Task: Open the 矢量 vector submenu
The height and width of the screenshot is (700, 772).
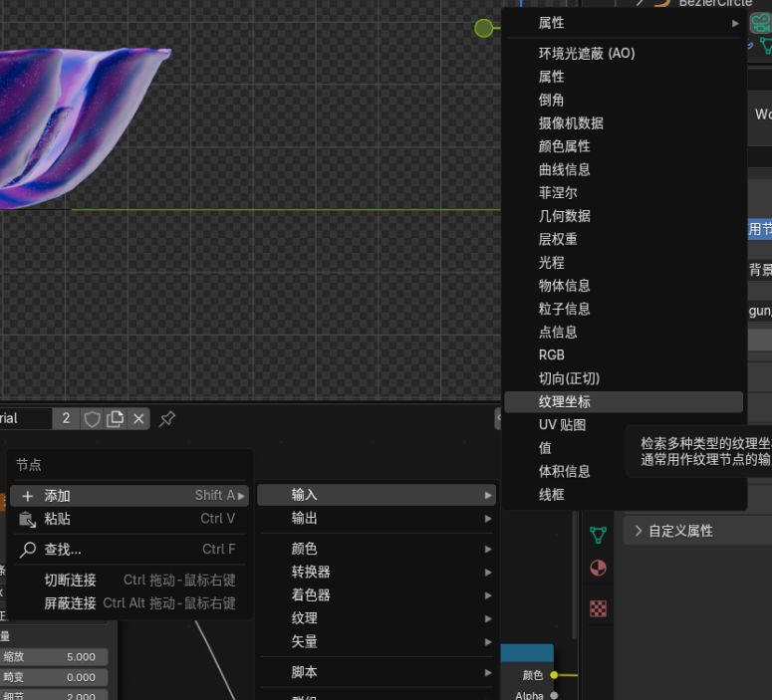Action: pyautogui.click(x=377, y=641)
